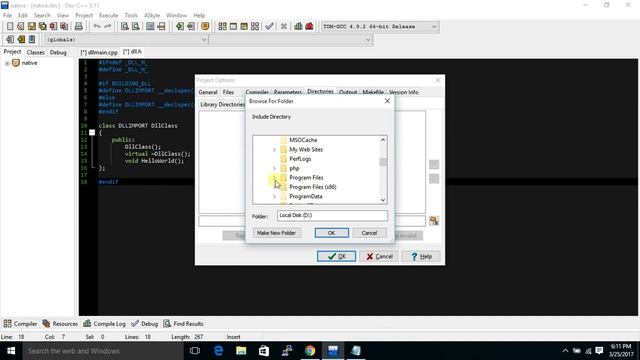640x360 pixels.
Task: Expand the php folder node
Action: click(274, 169)
